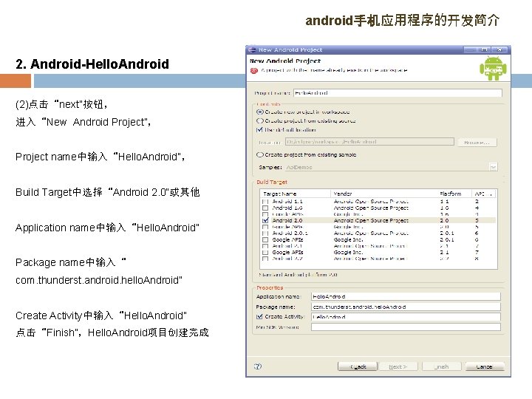532x399 pixels.
Task: Click the Browse button beside Location
Action: (477, 143)
